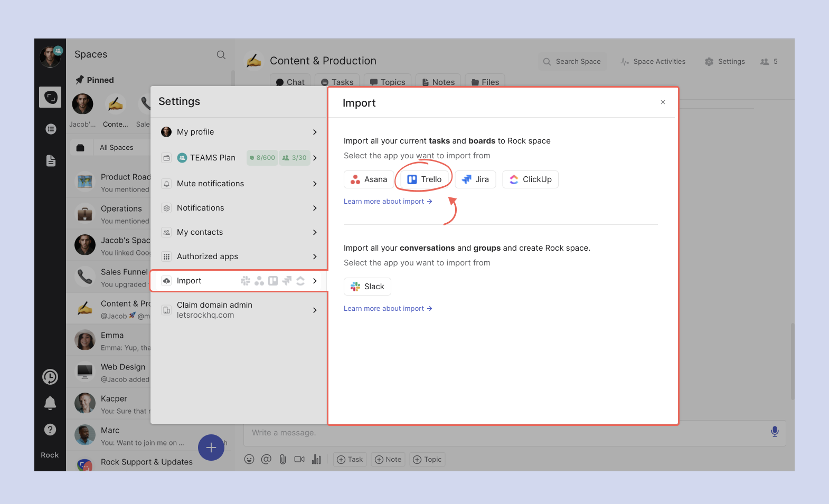Viewport: 829px width, 504px height.
Task: Insert a mention with the @ icon
Action: [x=266, y=459]
